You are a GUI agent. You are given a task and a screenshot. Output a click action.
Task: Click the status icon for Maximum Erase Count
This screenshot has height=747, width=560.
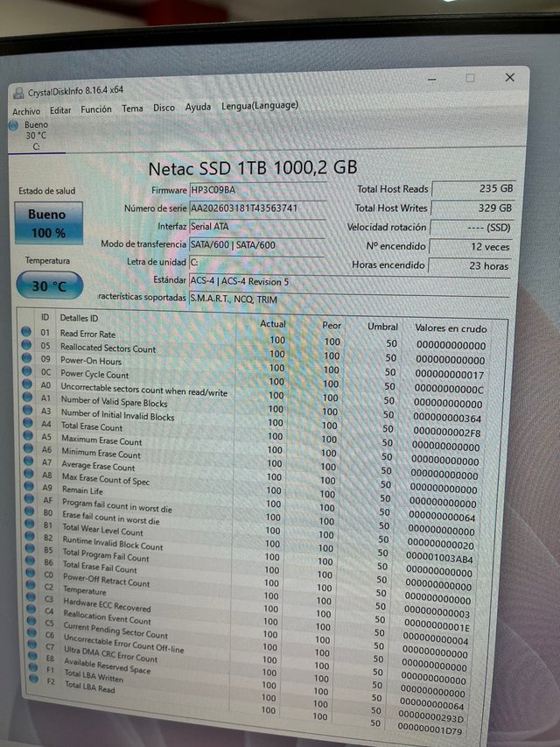[28, 435]
